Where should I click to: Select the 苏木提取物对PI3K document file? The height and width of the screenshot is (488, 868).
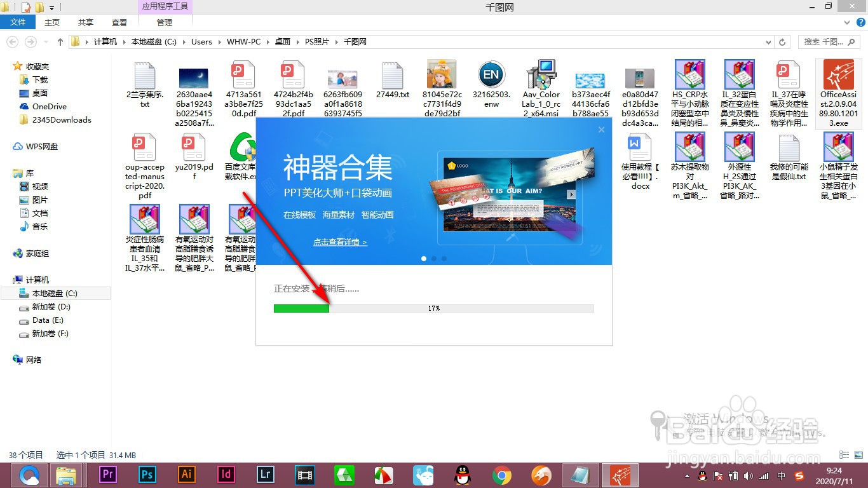[x=690, y=166]
